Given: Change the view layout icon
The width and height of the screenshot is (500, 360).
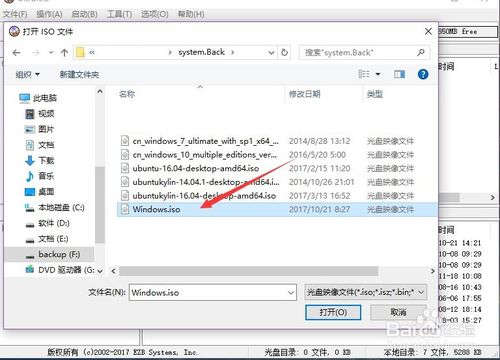Looking at the screenshot, I should [364, 74].
